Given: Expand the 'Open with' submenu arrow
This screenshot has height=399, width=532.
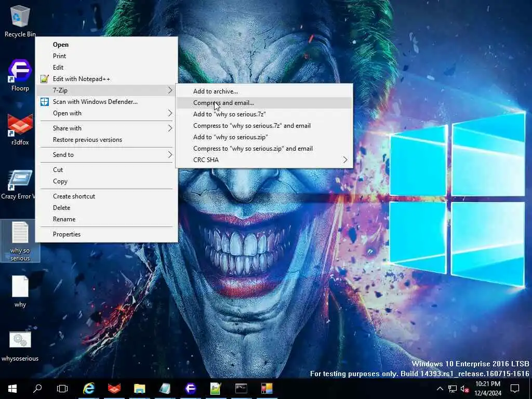Looking at the screenshot, I should 170,113.
